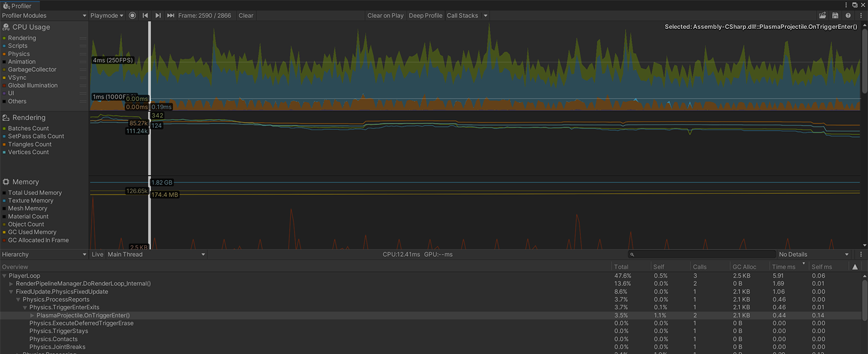Screen dimensions: 868x354
Task: Toggle Clear on Play
Action: point(385,16)
